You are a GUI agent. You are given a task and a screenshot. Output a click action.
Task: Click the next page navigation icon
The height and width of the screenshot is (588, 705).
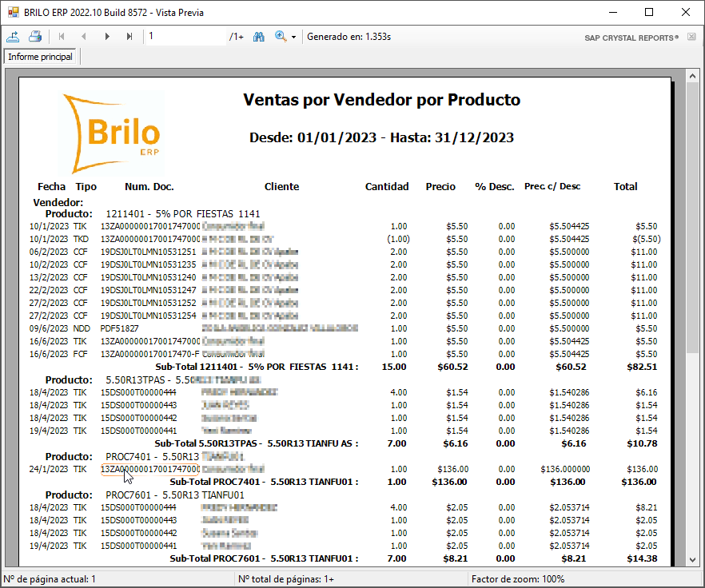coord(106,36)
